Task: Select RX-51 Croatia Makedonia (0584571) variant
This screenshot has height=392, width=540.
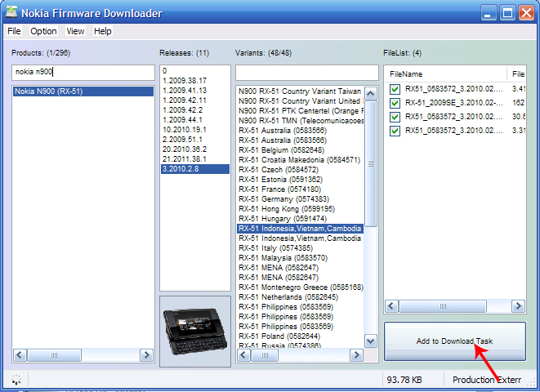Action: click(x=300, y=160)
